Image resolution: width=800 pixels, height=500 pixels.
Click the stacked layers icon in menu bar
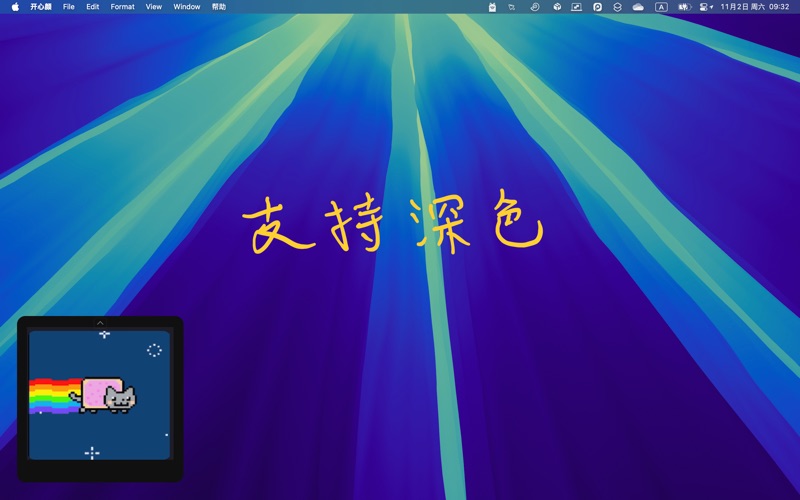[617, 7]
